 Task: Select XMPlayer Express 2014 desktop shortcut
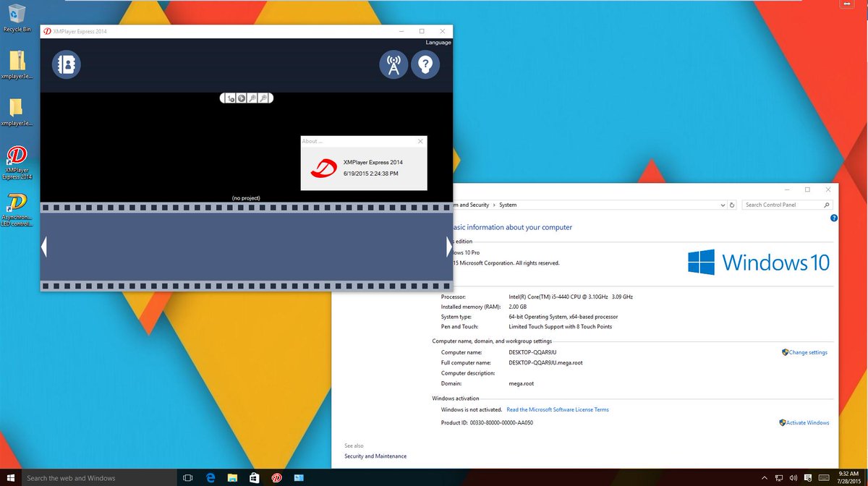17,163
